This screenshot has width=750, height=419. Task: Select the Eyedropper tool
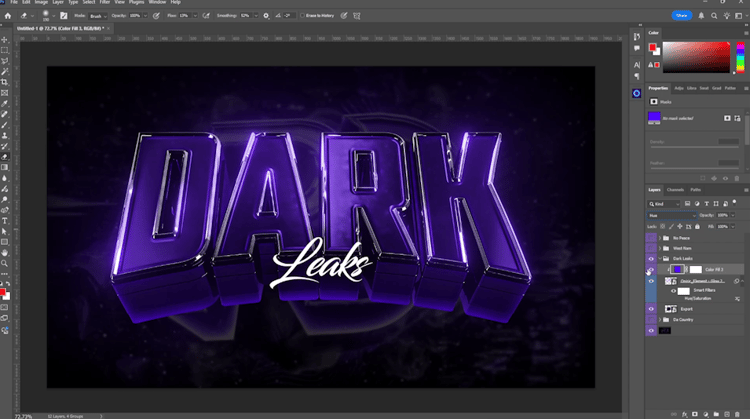[x=5, y=103]
